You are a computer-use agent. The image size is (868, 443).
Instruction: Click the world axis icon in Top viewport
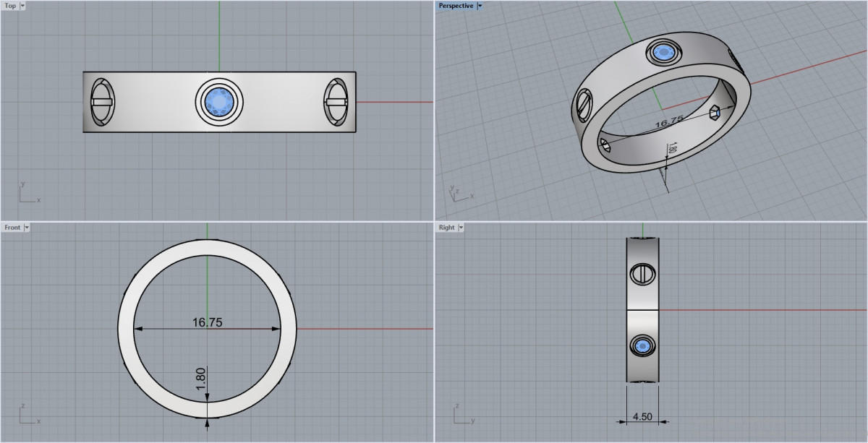(x=27, y=194)
